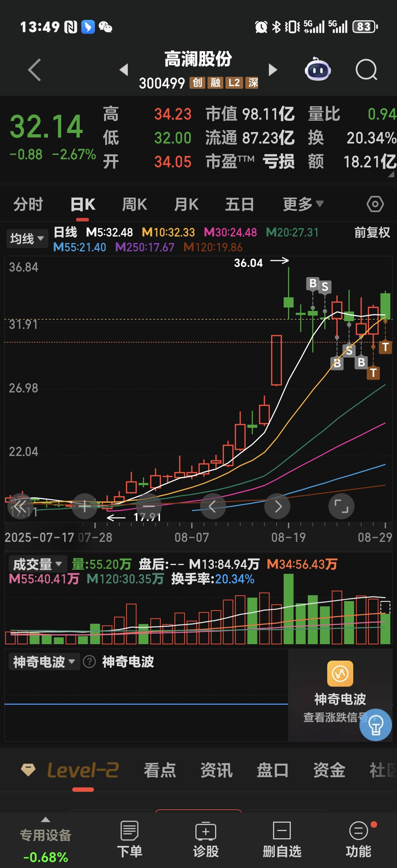Image resolution: width=397 pixels, height=868 pixels.
Task: Tap the orange 神奇电波 signal icon
Action: tap(340, 674)
